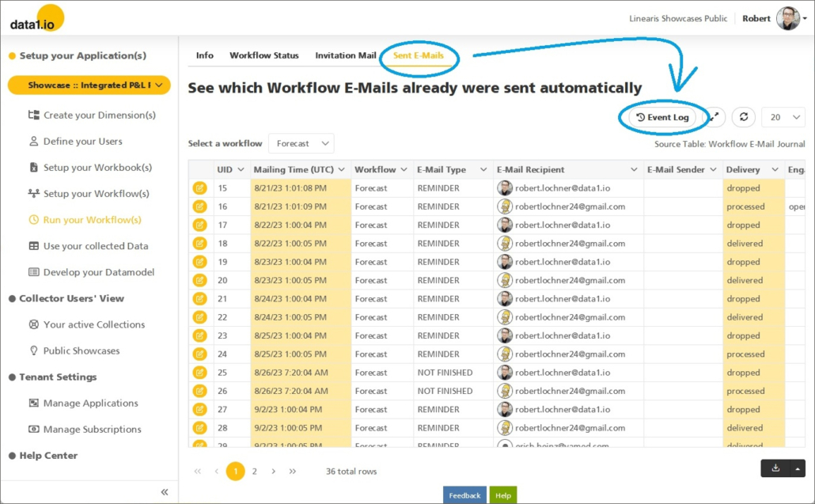Image resolution: width=815 pixels, height=504 pixels.
Task: Click the Feedback button
Action: pyautogui.click(x=464, y=495)
